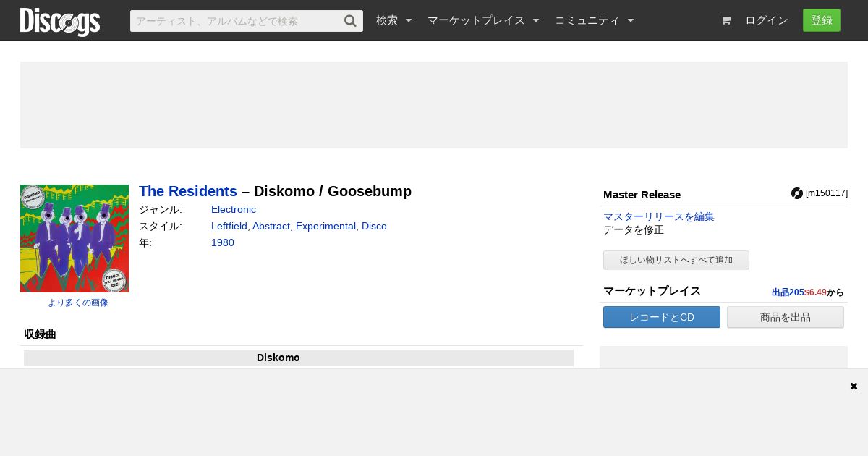Close the bottom banner with X
Screen dimensions: 868x456
click(854, 386)
